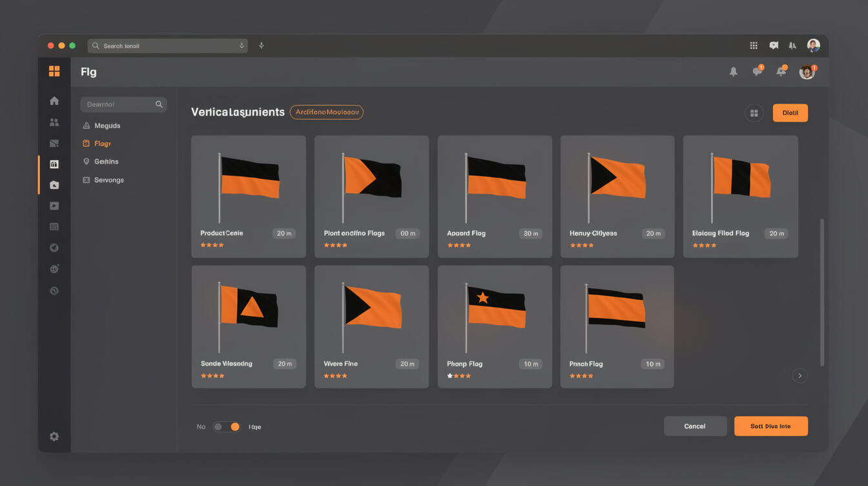Select the highlighted dashboard panel sidebar icon

pyautogui.click(x=54, y=164)
